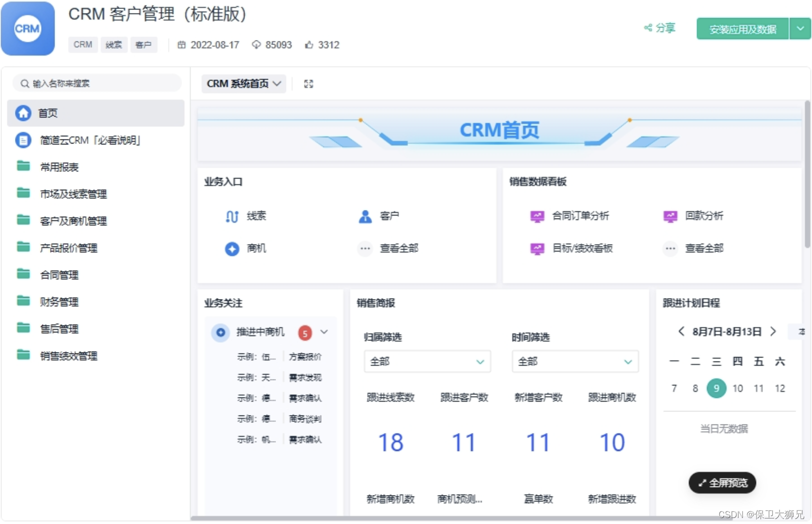Open the 首页 home icon in the sidebar
Image resolution: width=812 pixels, height=524 pixels.
tap(23, 113)
